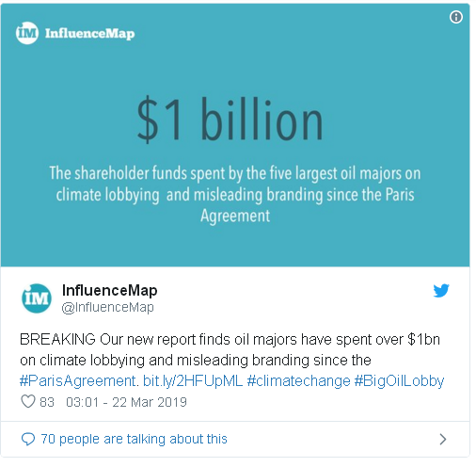Follow the bit.ly/2HFUpML link

tap(193, 380)
